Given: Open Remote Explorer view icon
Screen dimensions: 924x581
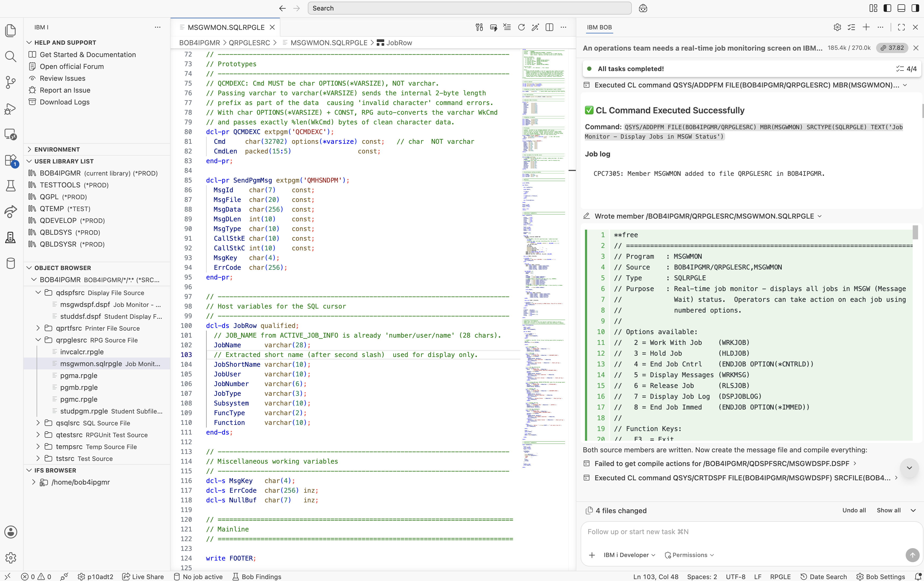Looking at the screenshot, I should (11, 134).
